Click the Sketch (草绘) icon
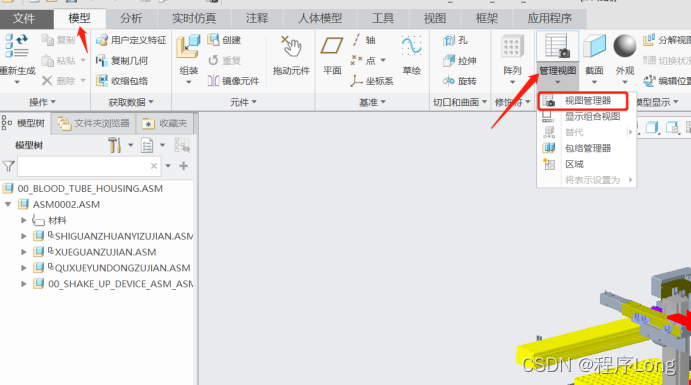Image resolution: width=691 pixels, height=385 pixels. [411, 46]
